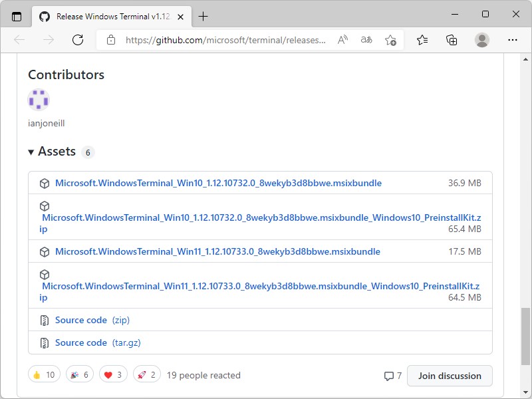Collapse the Assets section
The height and width of the screenshot is (399, 532).
[31, 152]
